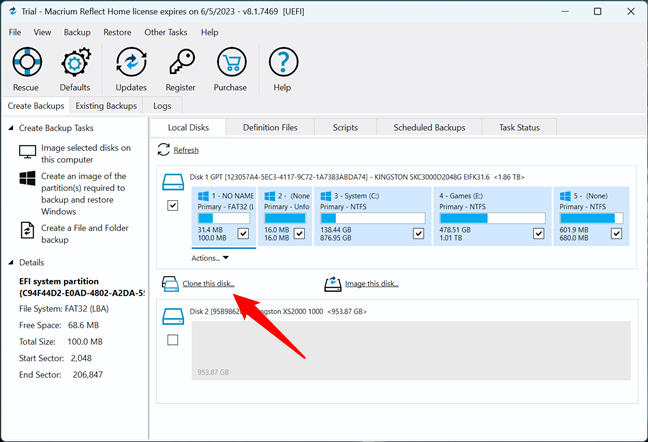Uncheck the System (C:) partition checkbox
Image resolution: width=648 pixels, height=442 pixels.
pos(419,233)
